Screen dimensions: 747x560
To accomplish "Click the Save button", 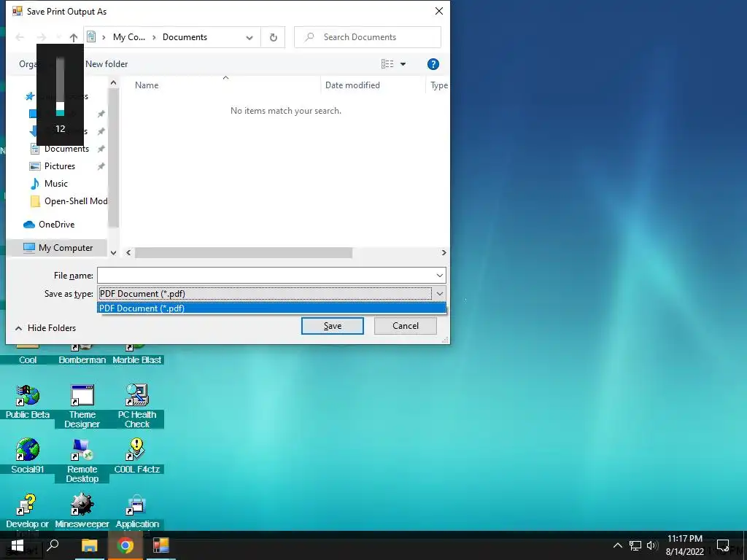I will pos(333,326).
